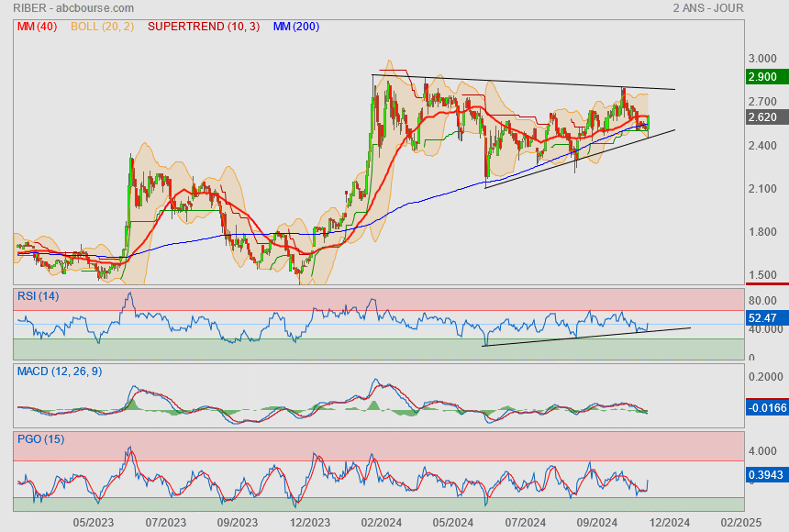Select the 0.3943 PGO value tag
Viewport: 789px width, 532px height.
765,474
